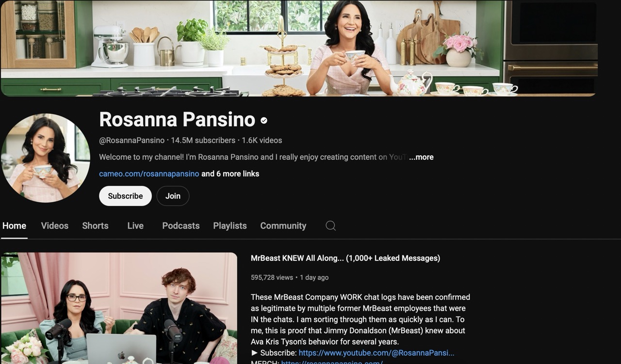
Task: Click the kitchen channel banner image
Action: tap(299, 48)
